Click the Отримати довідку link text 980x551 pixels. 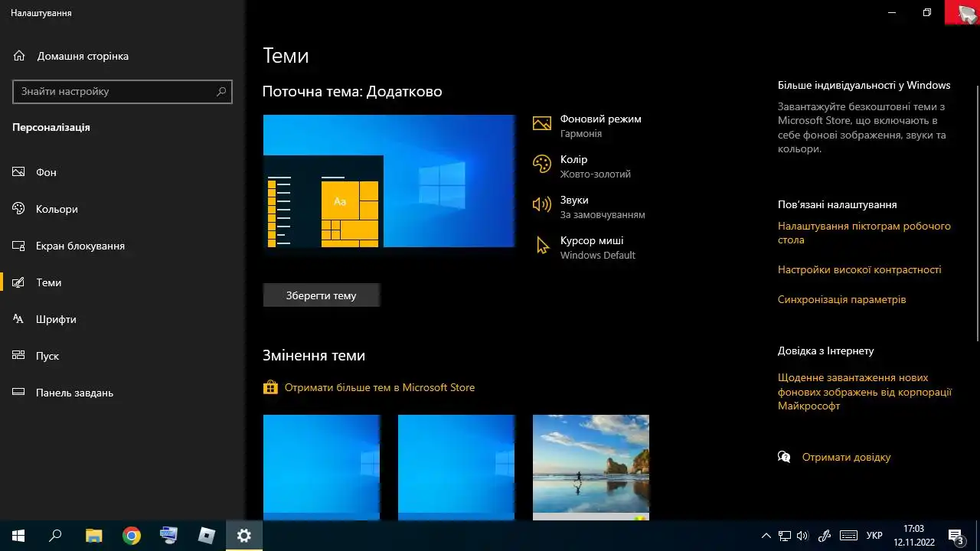(x=847, y=457)
